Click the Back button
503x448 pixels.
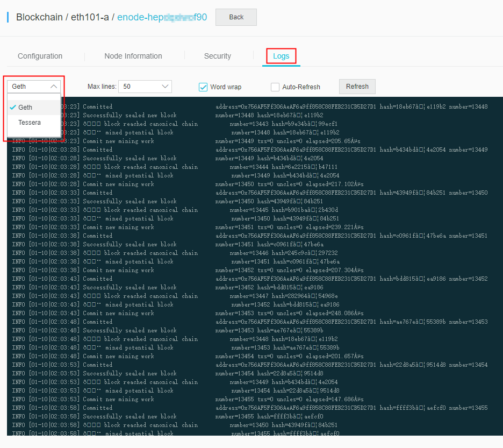pos(236,17)
